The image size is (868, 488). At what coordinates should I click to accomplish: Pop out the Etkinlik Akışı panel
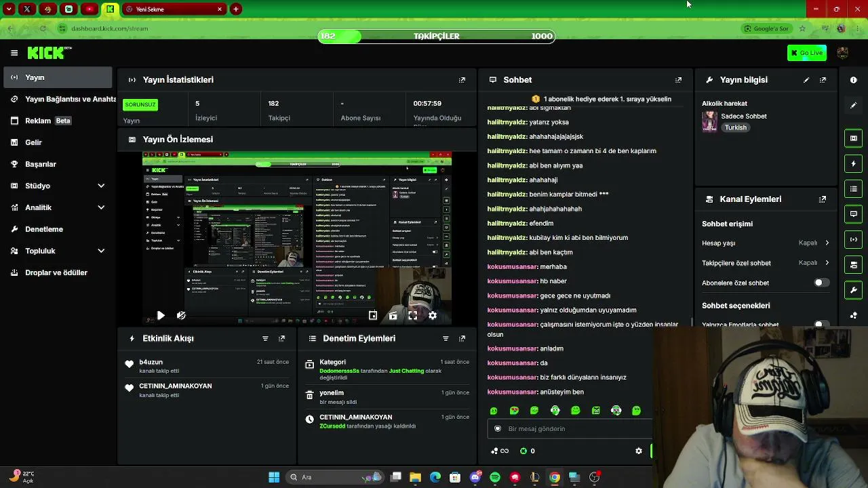[282, 338]
